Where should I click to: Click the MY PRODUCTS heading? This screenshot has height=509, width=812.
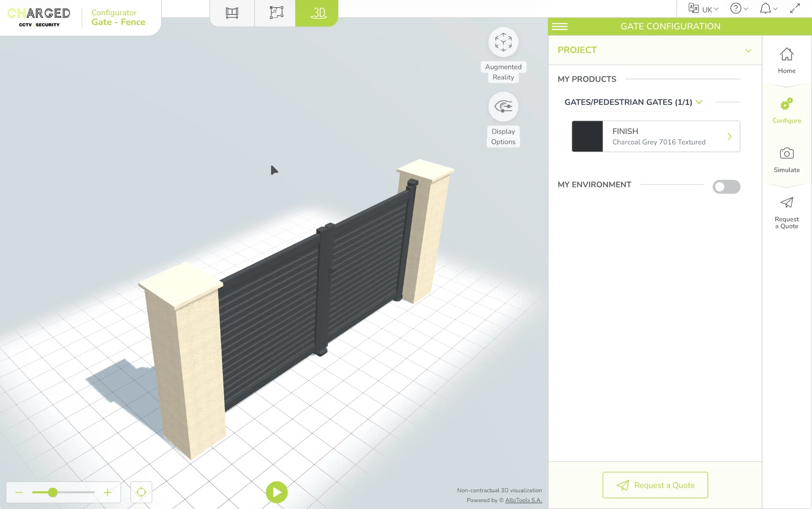coord(587,79)
